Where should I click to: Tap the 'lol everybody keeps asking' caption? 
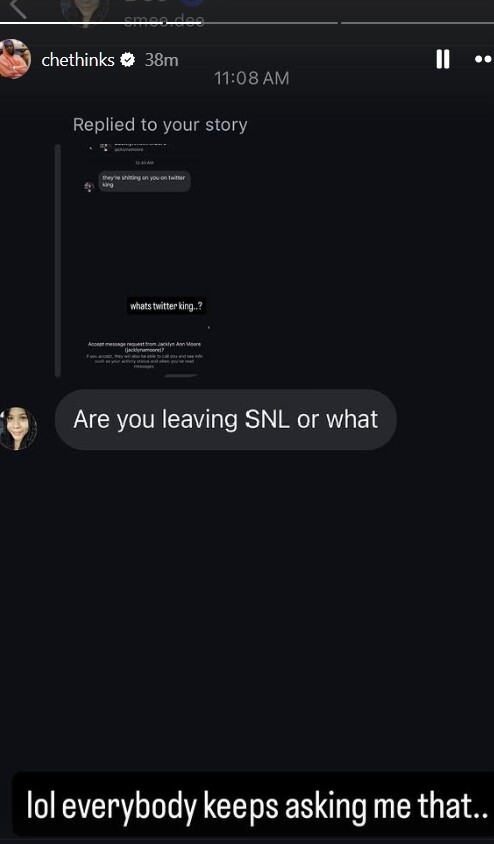click(253, 806)
